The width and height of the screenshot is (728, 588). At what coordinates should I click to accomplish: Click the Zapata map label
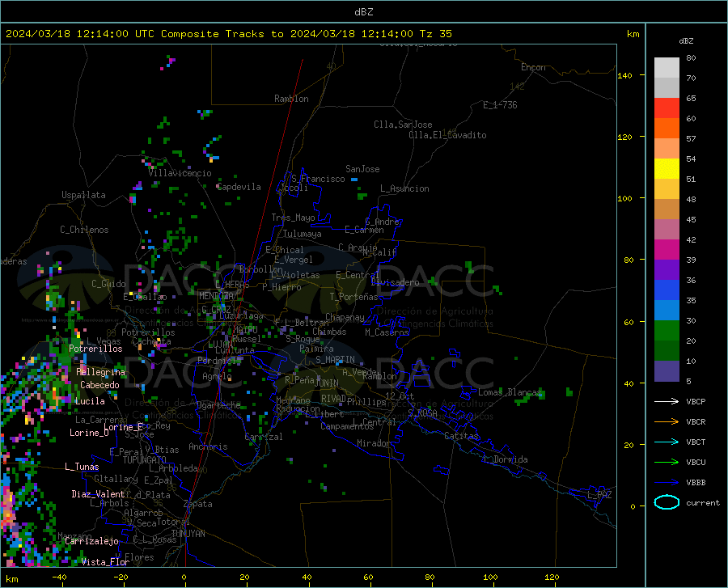point(198,504)
